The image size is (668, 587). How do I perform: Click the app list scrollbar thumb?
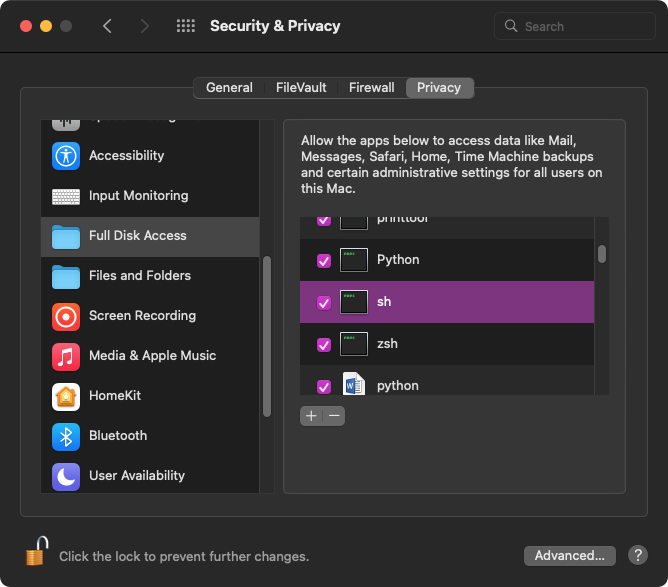(x=602, y=254)
